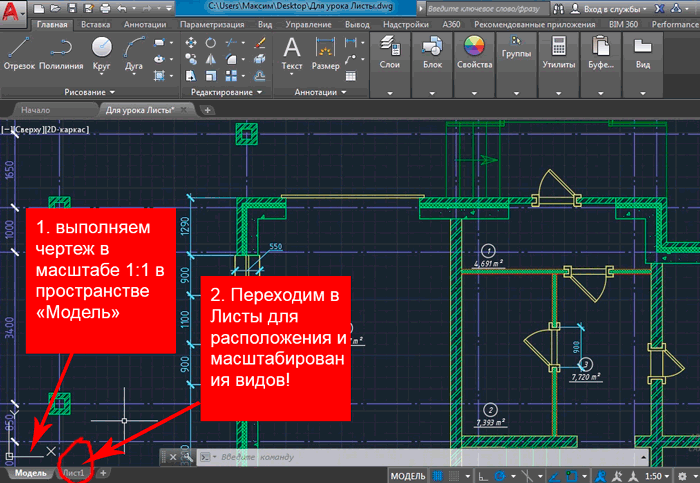The image size is (700, 483).
Task: Expand the Аннотации panel
Action: coord(320,92)
